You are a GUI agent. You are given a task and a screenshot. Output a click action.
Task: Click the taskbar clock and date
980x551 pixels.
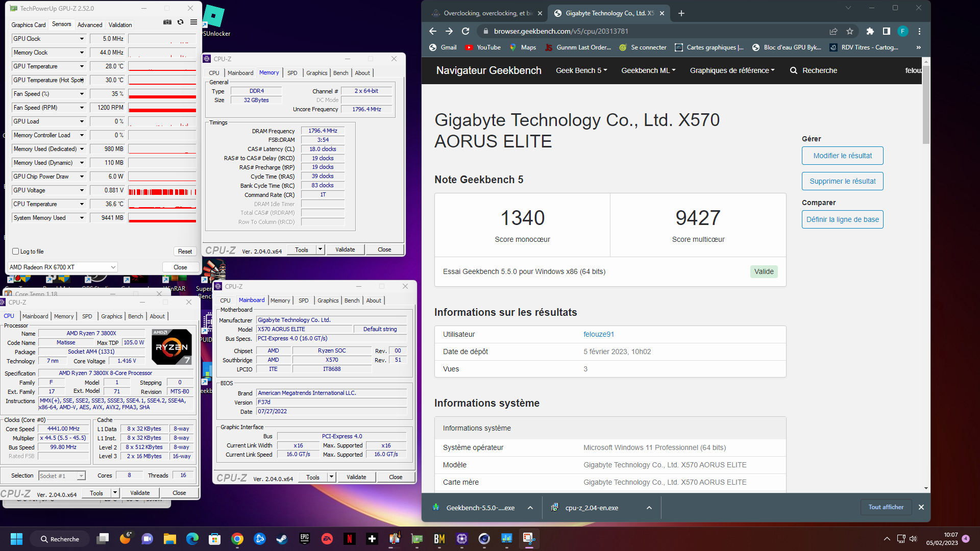[x=942, y=539]
